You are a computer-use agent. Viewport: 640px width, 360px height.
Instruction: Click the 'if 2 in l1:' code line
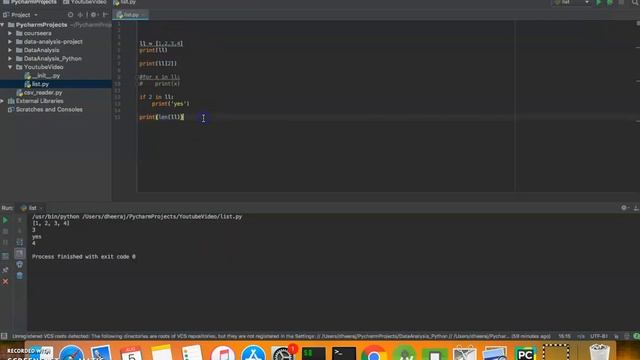156,97
